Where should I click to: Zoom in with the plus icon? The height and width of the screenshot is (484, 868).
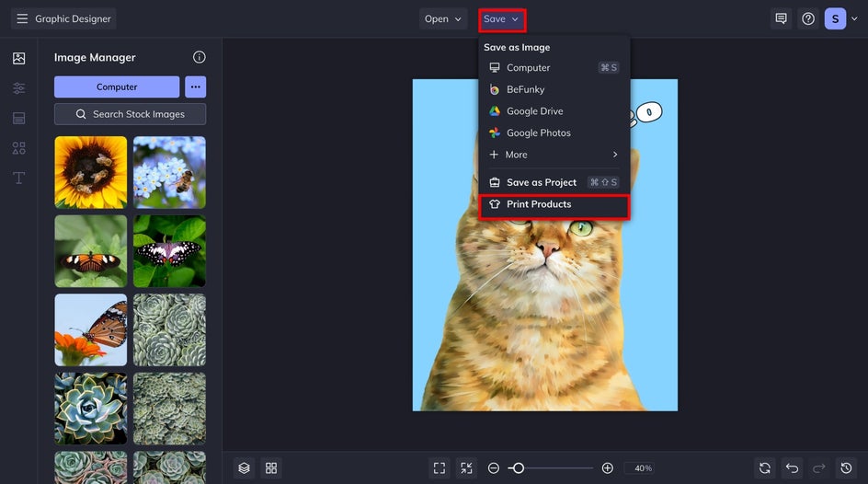click(x=607, y=468)
